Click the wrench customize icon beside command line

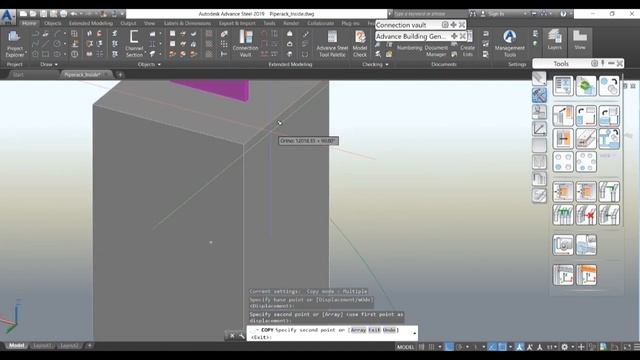pyautogui.click(x=242, y=336)
